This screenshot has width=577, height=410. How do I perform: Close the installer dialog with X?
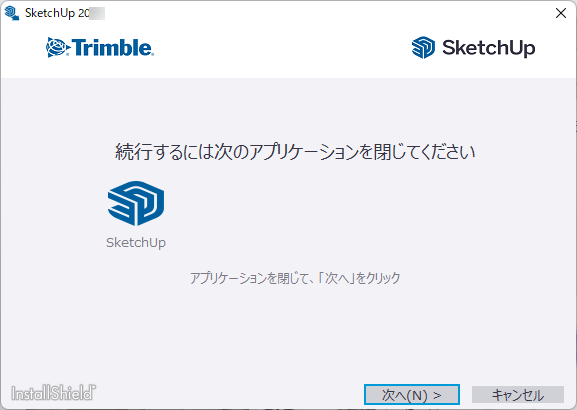[x=561, y=13]
